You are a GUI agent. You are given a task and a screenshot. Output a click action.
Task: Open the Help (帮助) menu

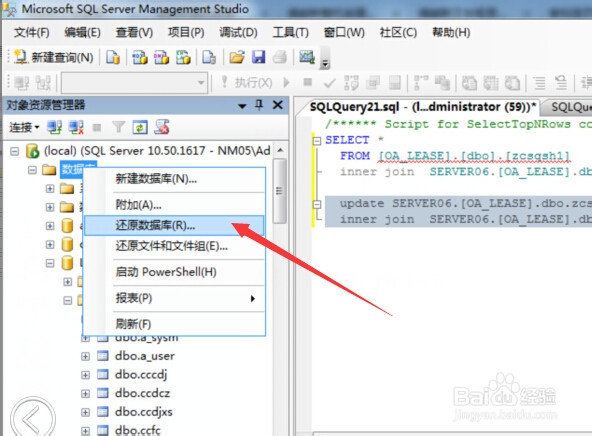click(451, 32)
